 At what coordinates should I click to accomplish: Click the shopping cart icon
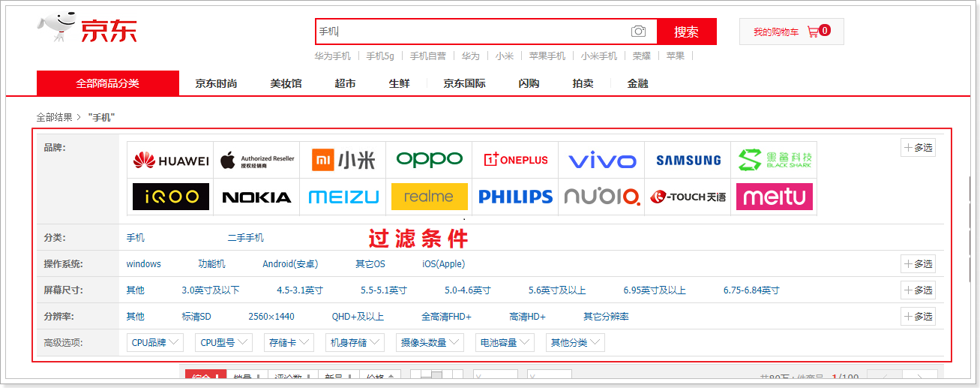click(x=813, y=32)
